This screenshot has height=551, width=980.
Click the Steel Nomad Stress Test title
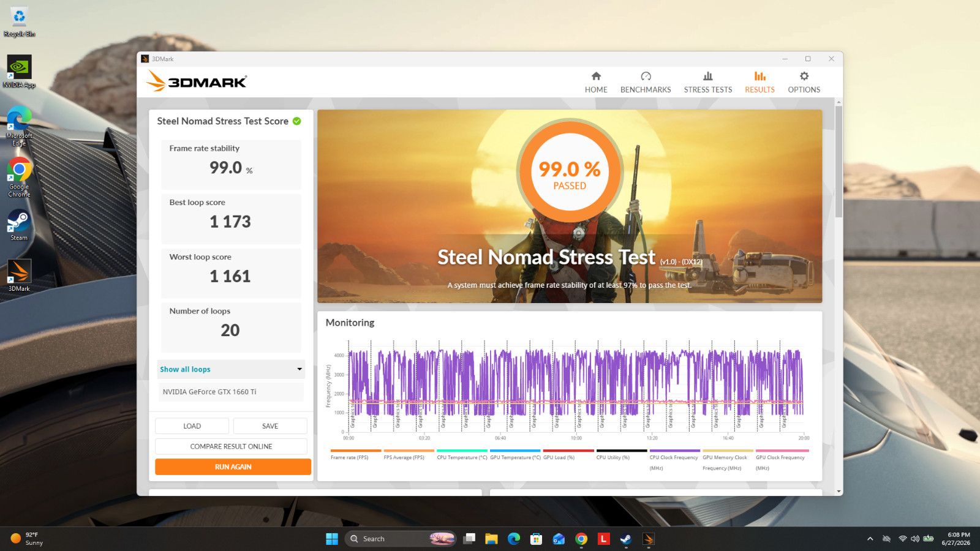click(x=546, y=257)
